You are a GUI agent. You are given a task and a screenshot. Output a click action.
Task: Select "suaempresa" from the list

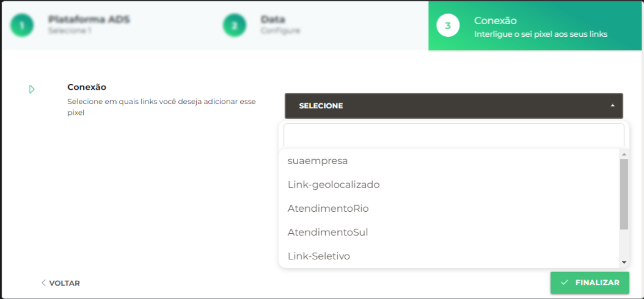(318, 161)
